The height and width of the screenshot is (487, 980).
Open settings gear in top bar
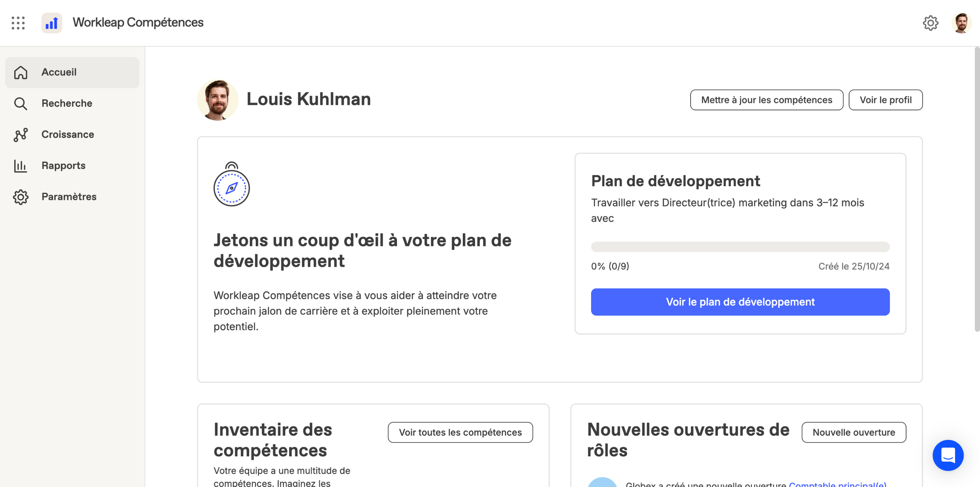coord(930,23)
